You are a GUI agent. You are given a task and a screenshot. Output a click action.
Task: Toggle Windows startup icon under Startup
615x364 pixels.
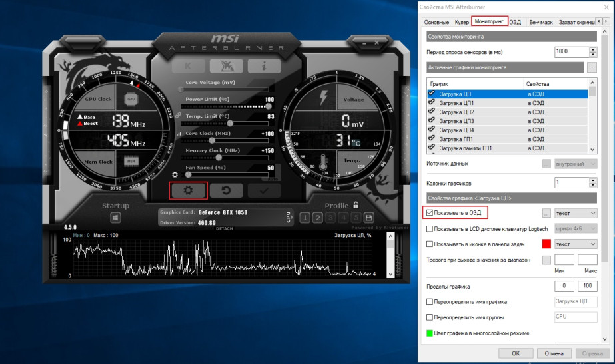(x=115, y=218)
